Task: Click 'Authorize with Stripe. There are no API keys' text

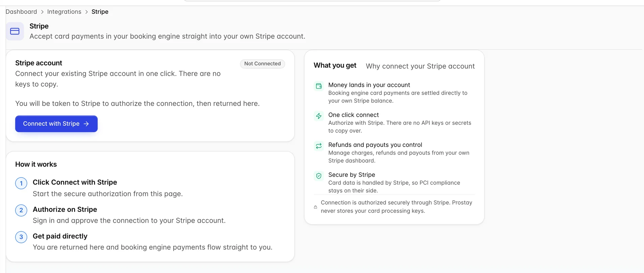Action: (x=400, y=127)
